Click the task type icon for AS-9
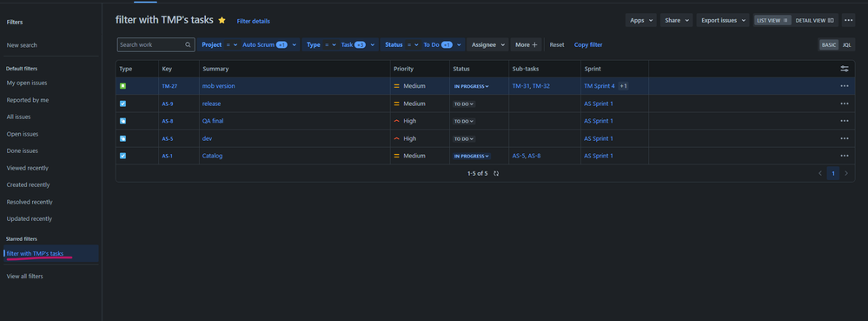 coord(123,104)
